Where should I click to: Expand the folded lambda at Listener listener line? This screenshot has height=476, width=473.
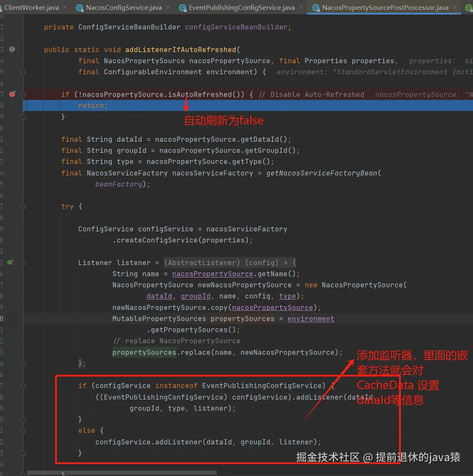[x=23, y=263]
